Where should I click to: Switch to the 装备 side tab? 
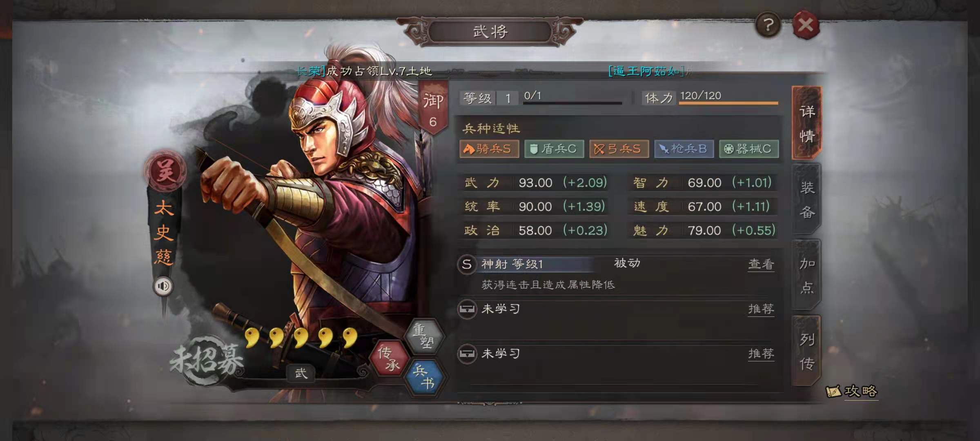[x=806, y=199]
